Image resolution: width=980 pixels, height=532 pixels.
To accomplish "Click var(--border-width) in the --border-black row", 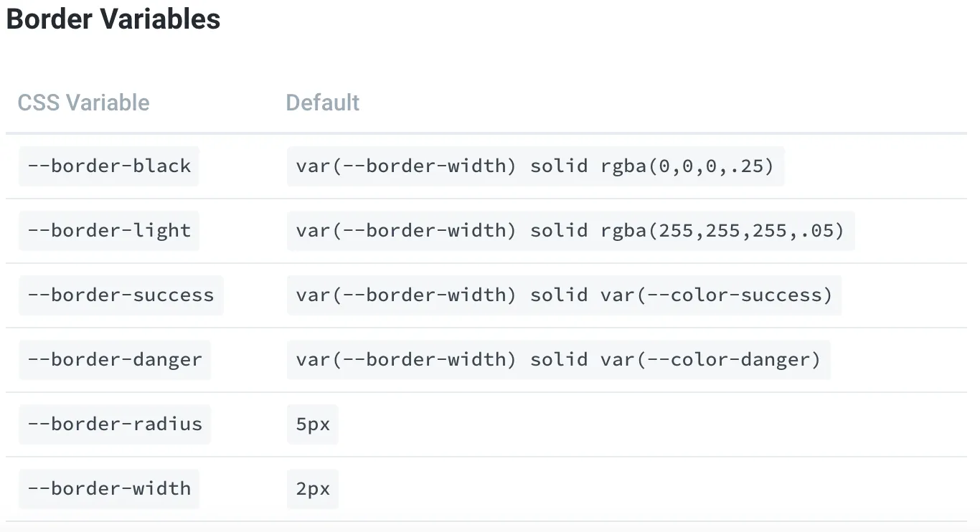I will (406, 166).
